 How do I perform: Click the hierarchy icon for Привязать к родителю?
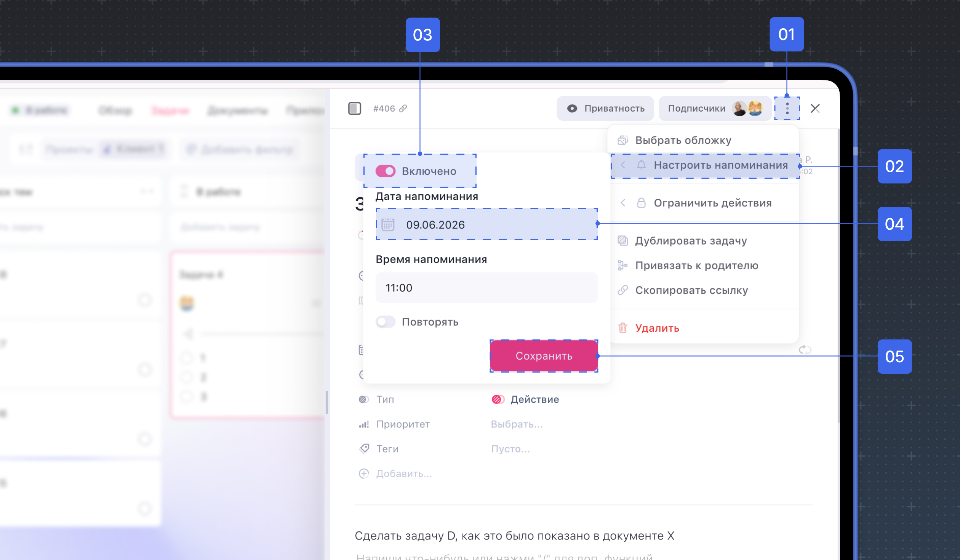tap(622, 266)
